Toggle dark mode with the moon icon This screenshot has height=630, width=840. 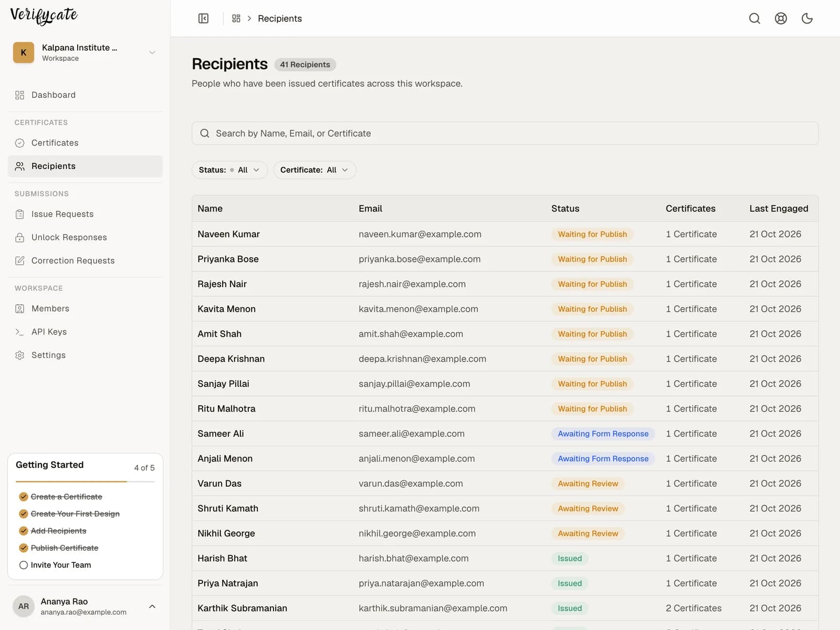(807, 18)
